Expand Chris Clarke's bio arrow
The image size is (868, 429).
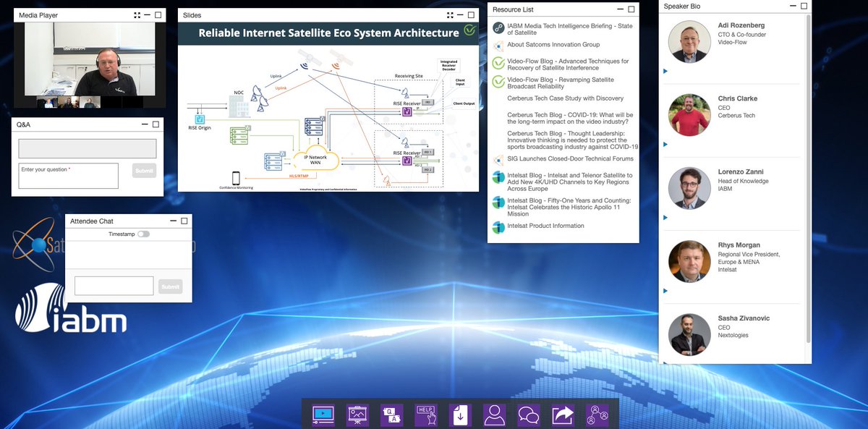click(665, 144)
